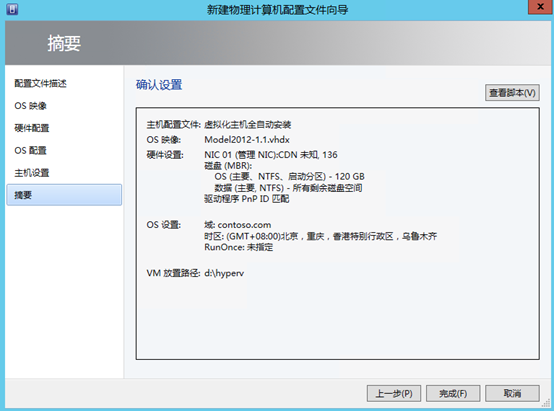The image size is (554, 411).
Task: Open the 配置文件描述 step
Action: tap(40, 83)
